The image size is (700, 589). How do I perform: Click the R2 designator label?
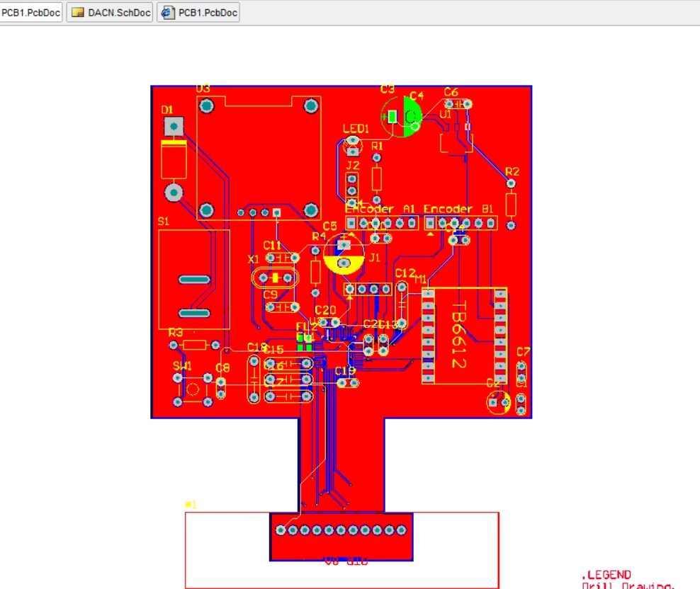pyautogui.click(x=512, y=172)
